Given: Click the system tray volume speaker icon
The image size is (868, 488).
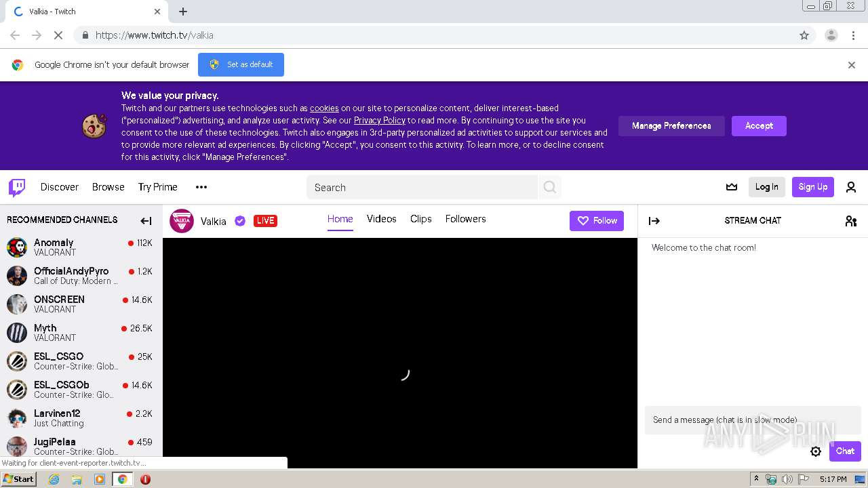Looking at the screenshot, I should (x=787, y=479).
